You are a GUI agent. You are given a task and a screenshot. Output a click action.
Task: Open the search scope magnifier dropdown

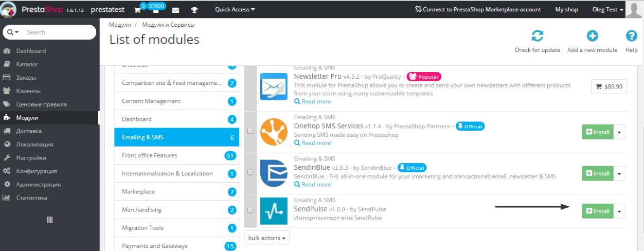click(x=13, y=32)
